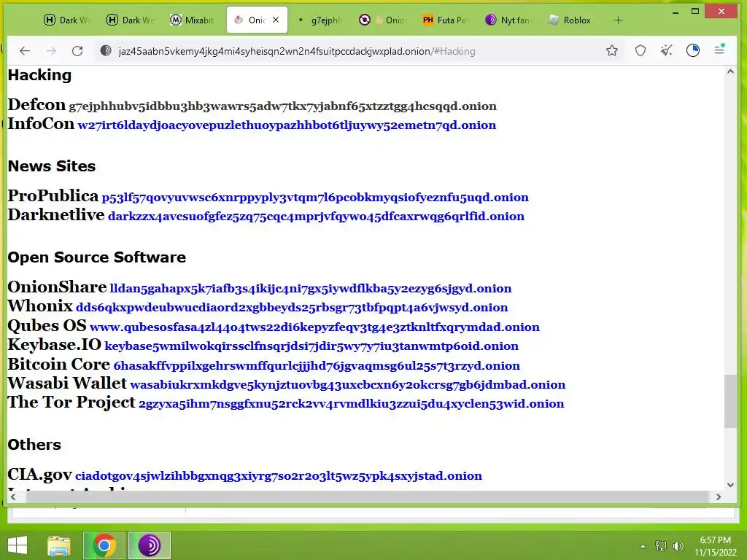The height and width of the screenshot is (560, 747).
Task: Bookmark this page with the star icon
Action: 612,50
